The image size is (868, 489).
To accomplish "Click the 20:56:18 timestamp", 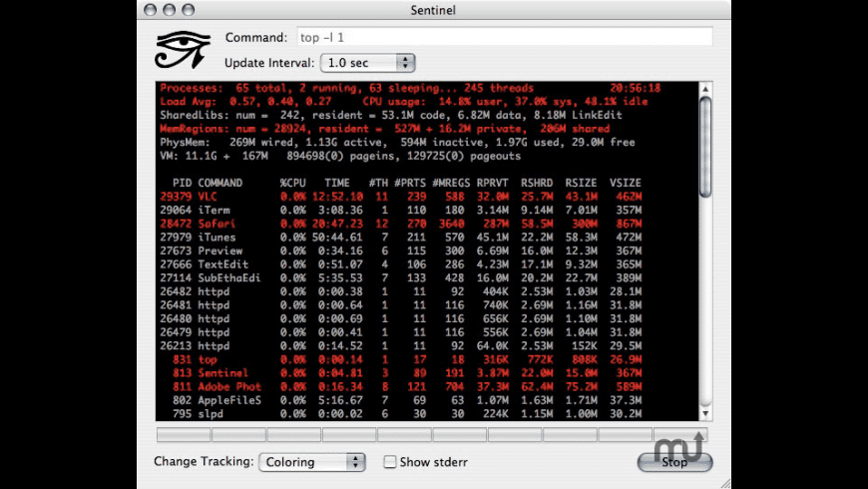I will 636,88.
